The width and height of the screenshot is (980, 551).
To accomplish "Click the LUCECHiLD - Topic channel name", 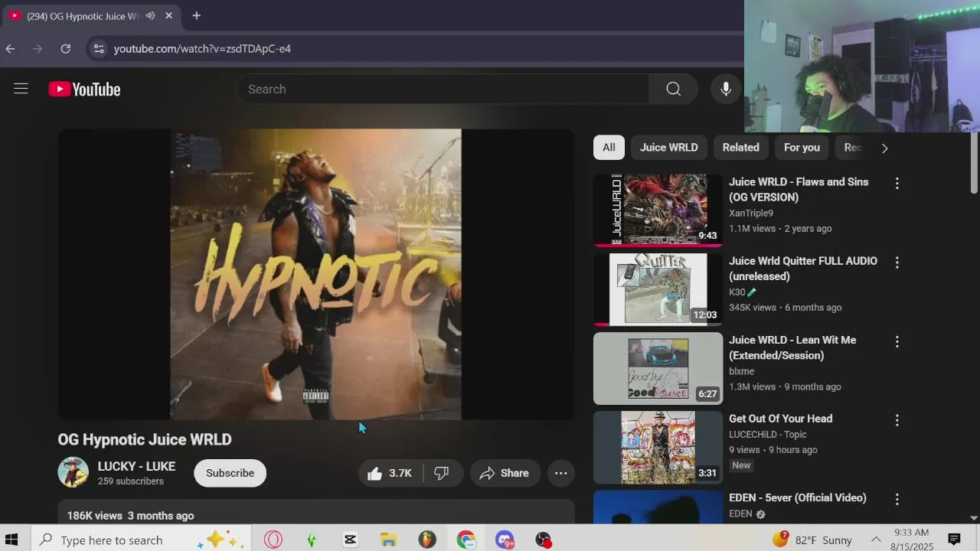I will point(768,435).
